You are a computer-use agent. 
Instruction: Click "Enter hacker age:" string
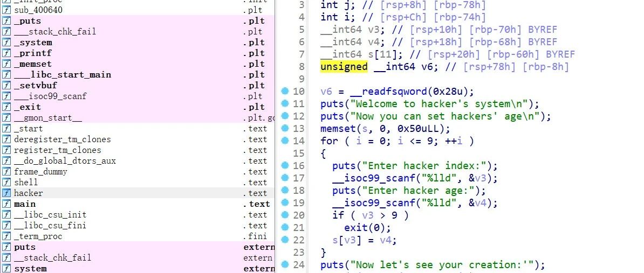pos(418,191)
